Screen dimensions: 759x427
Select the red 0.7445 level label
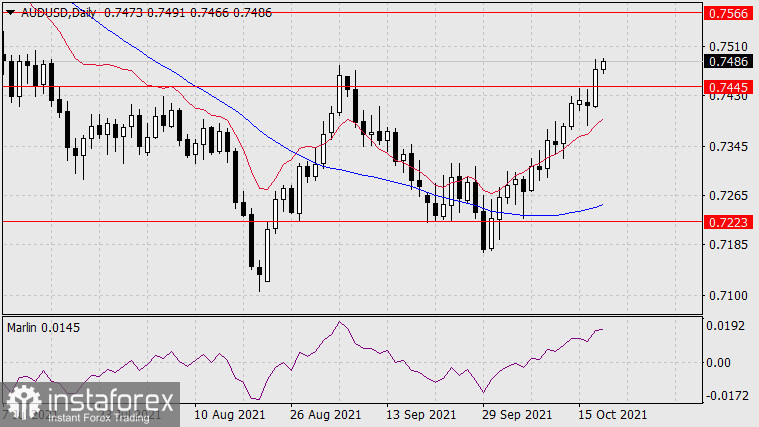(x=730, y=86)
